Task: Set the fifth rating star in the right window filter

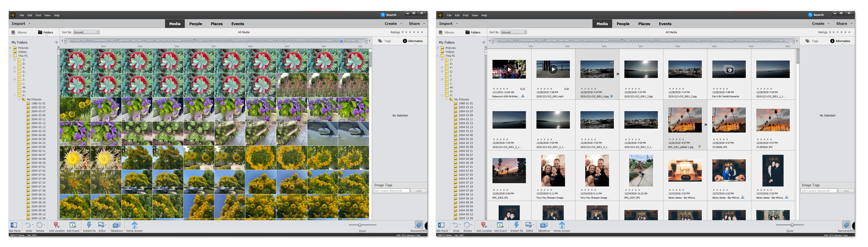Action: coord(849,32)
